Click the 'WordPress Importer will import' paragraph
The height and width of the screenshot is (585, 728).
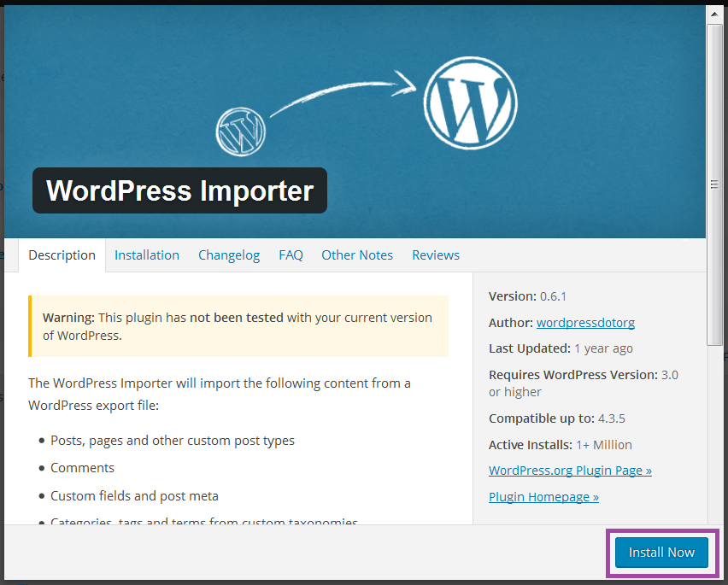(219, 395)
